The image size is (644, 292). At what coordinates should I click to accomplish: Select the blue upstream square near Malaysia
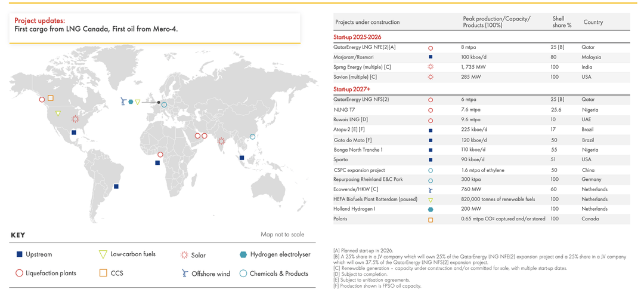click(242, 158)
